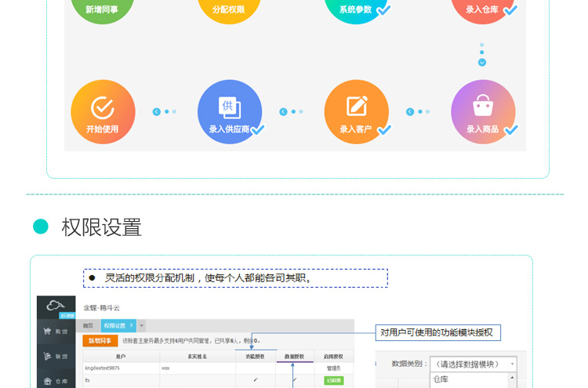This screenshot has height=388, width=588.
Task: Open the 请选择数据模块 dropdown
Action: click(x=474, y=364)
